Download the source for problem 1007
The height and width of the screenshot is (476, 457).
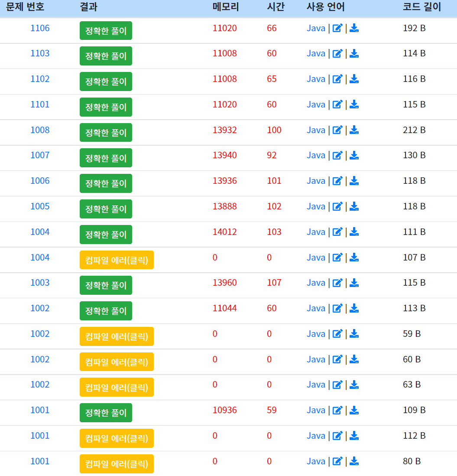pos(354,156)
